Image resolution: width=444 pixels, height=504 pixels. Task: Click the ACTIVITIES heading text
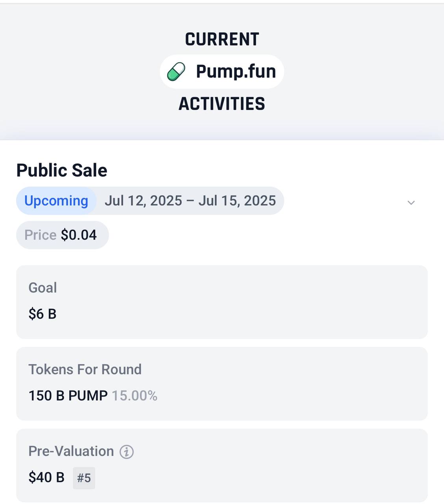pyautogui.click(x=222, y=104)
